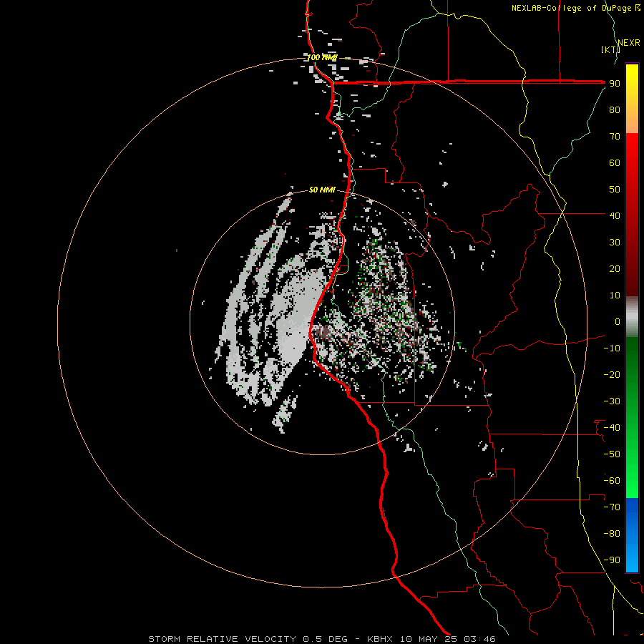Viewport: 644px width, 644px height.
Task: Click the -10 value on the velocity scale
Action: [x=612, y=348]
